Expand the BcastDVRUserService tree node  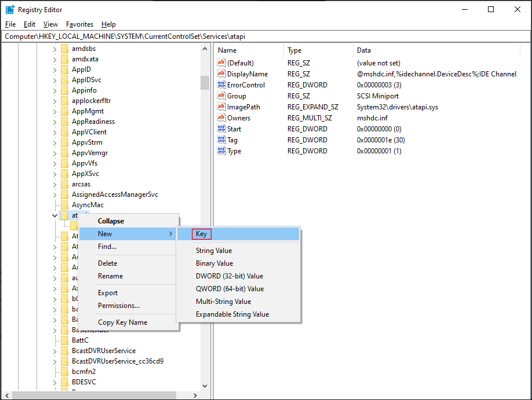[55, 351]
